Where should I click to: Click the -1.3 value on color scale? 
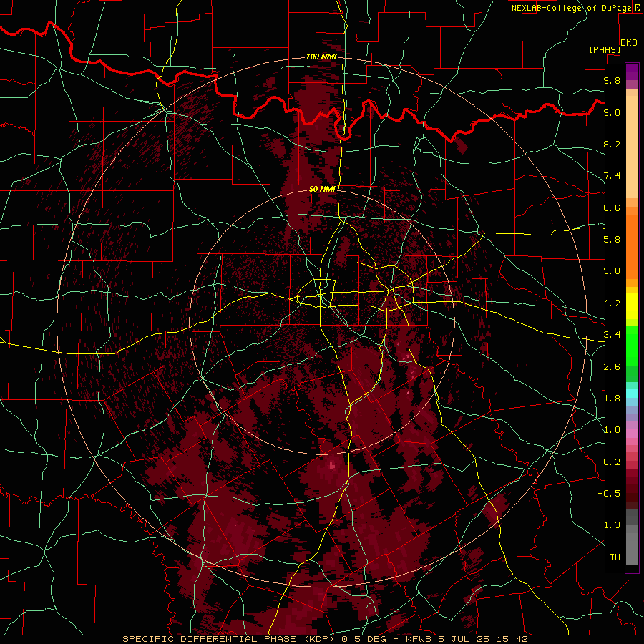609,525
